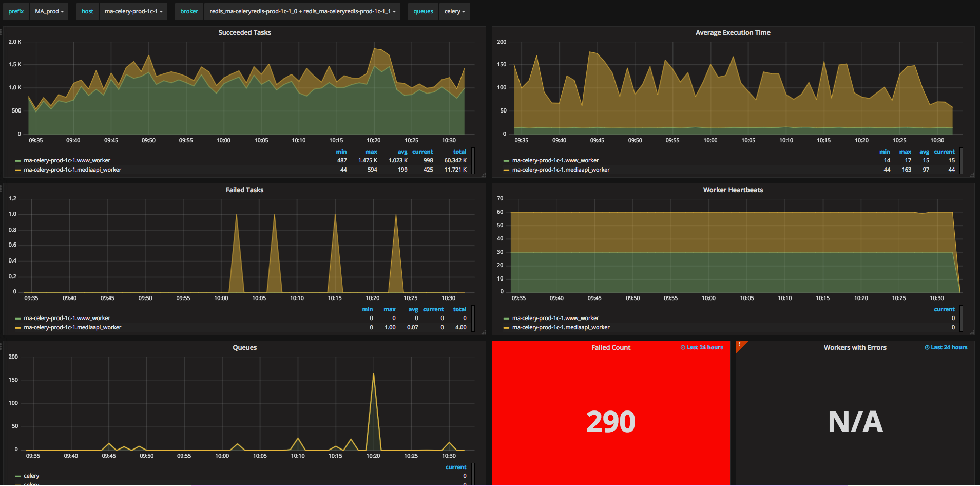Click the Last 24 hours link on Failed Count
This screenshot has height=486, width=980.
pyautogui.click(x=704, y=347)
